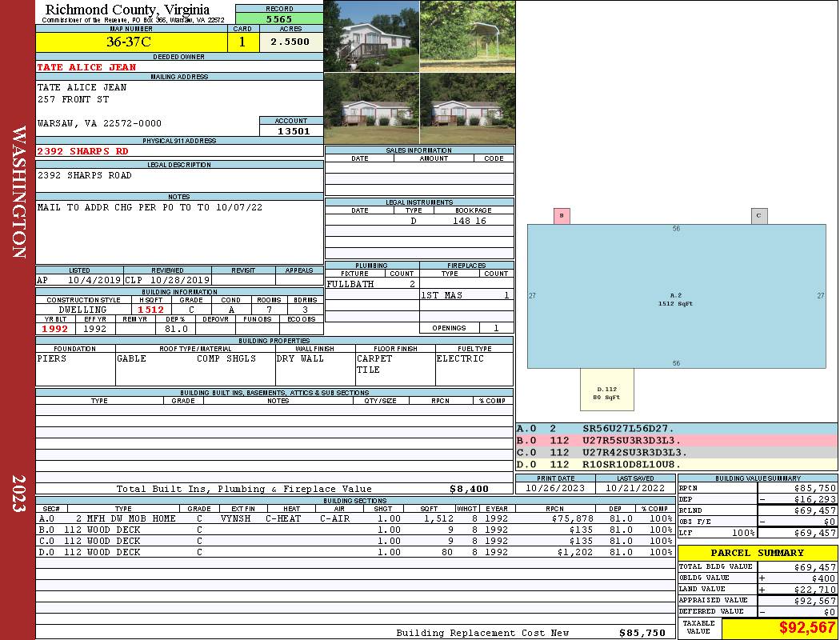Click the gray C.0 sketch code row
The width and height of the screenshot is (840, 640).
click(x=676, y=452)
